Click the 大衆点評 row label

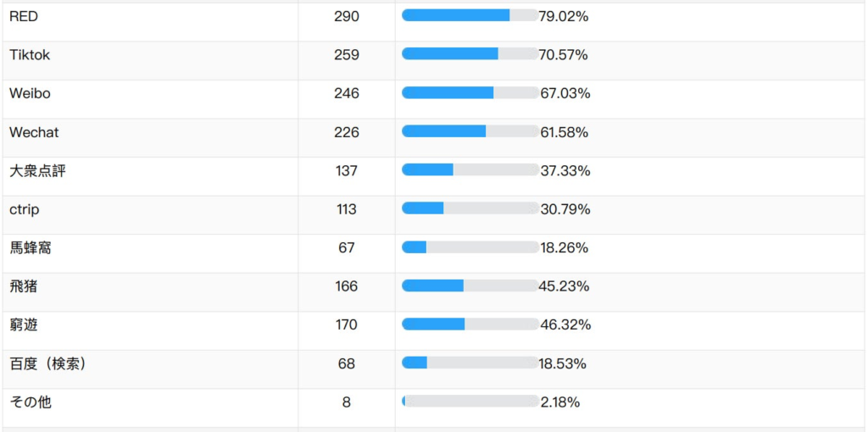37,171
